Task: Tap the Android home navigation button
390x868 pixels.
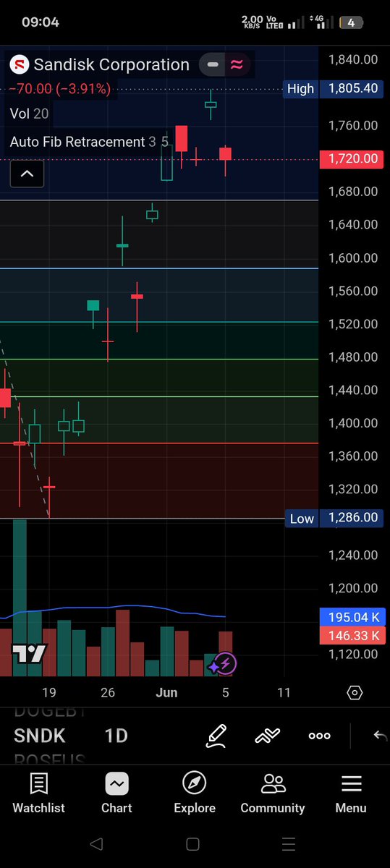Action: [192, 843]
